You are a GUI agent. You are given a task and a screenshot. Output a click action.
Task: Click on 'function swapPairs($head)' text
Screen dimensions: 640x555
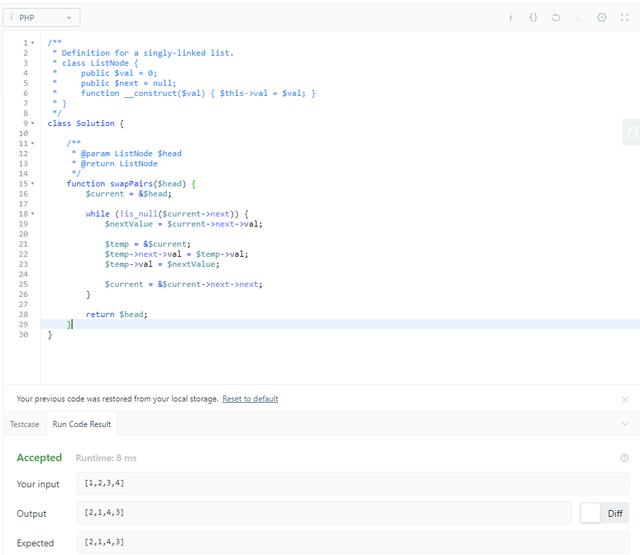(x=126, y=184)
